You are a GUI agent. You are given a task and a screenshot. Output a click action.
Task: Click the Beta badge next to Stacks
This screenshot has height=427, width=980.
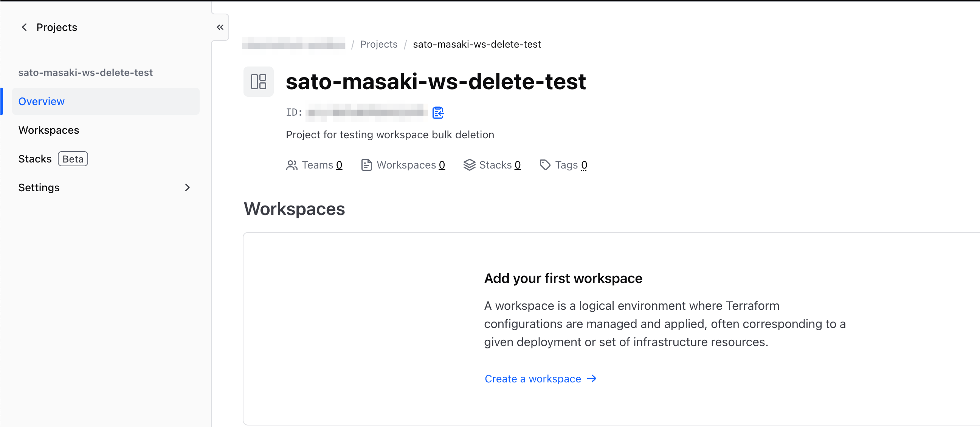[x=73, y=159]
